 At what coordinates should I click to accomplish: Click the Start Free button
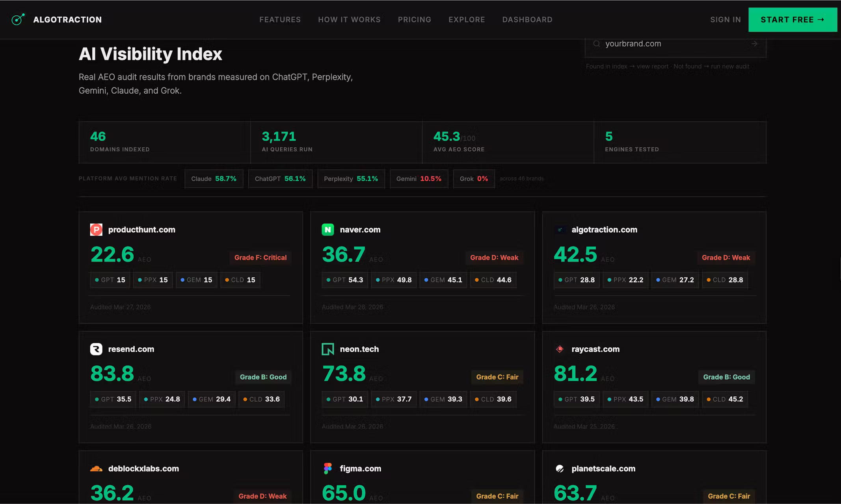(x=793, y=20)
